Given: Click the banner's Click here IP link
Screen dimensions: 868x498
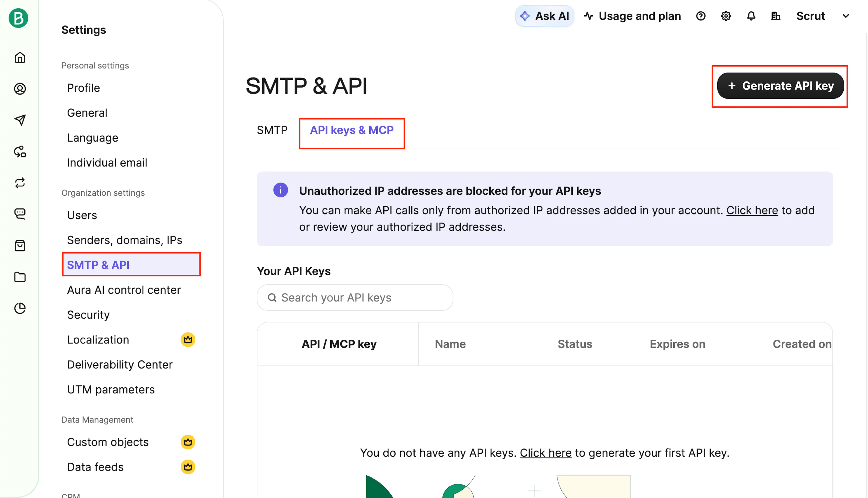Looking at the screenshot, I should pos(752,210).
